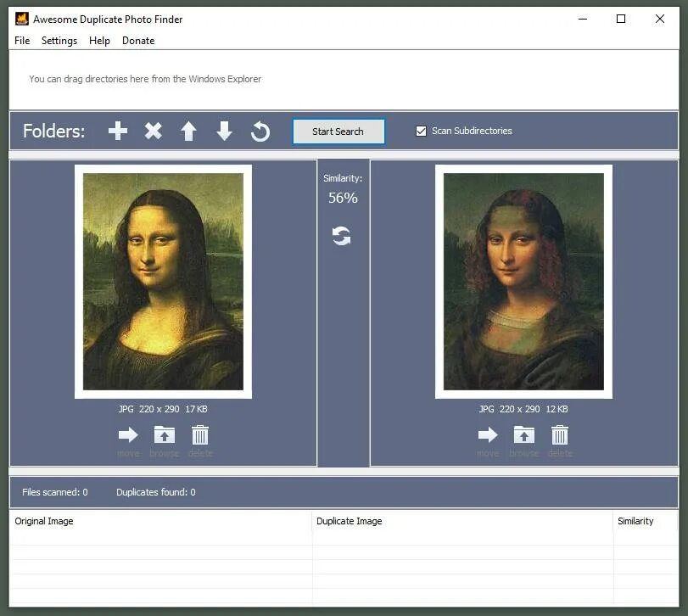Toggle the Scan Subdirectories checkbox

coord(421,131)
